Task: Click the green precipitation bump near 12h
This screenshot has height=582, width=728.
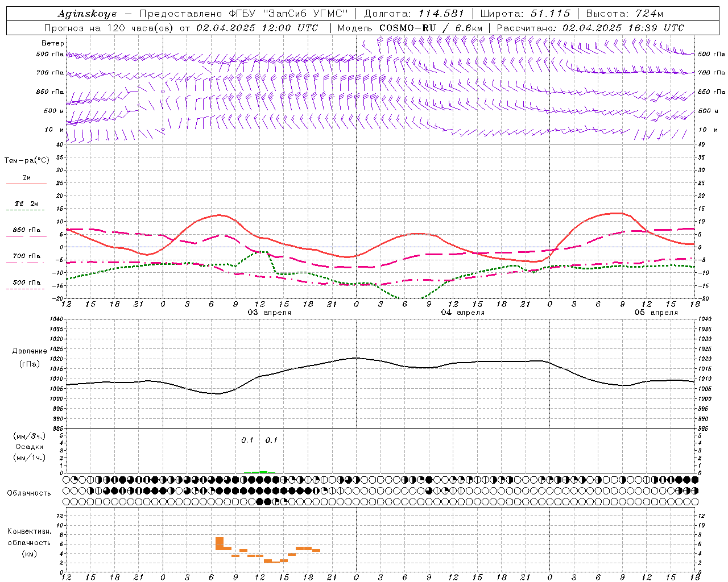Action: coord(259,472)
